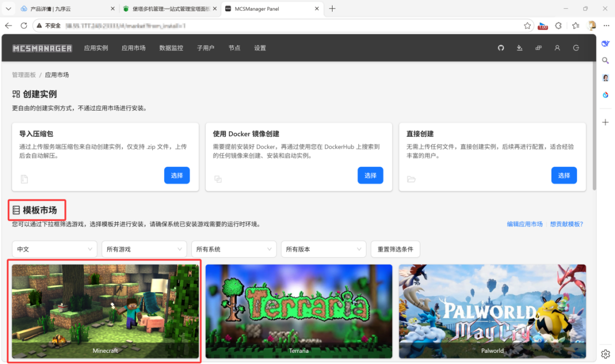Open the 所有系统 filter dropdown
Viewport: 615px width, 364px height.
coord(234,249)
